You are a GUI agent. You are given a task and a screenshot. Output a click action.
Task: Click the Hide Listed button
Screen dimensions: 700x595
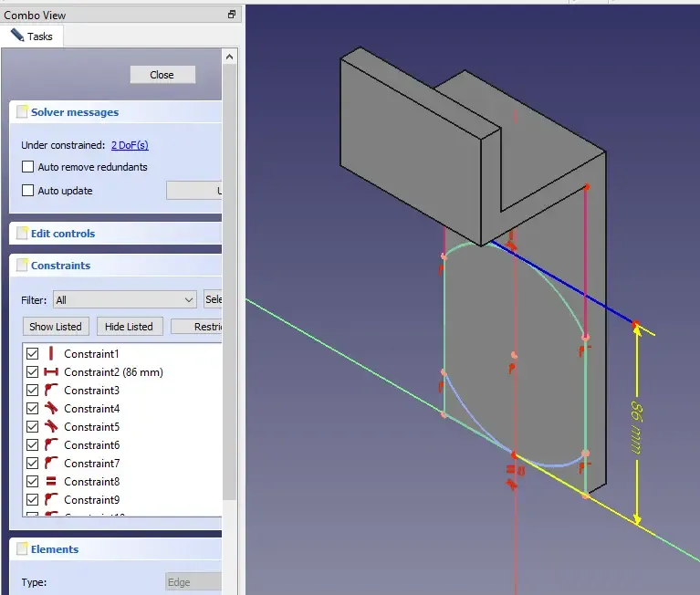tap(129, 327)
